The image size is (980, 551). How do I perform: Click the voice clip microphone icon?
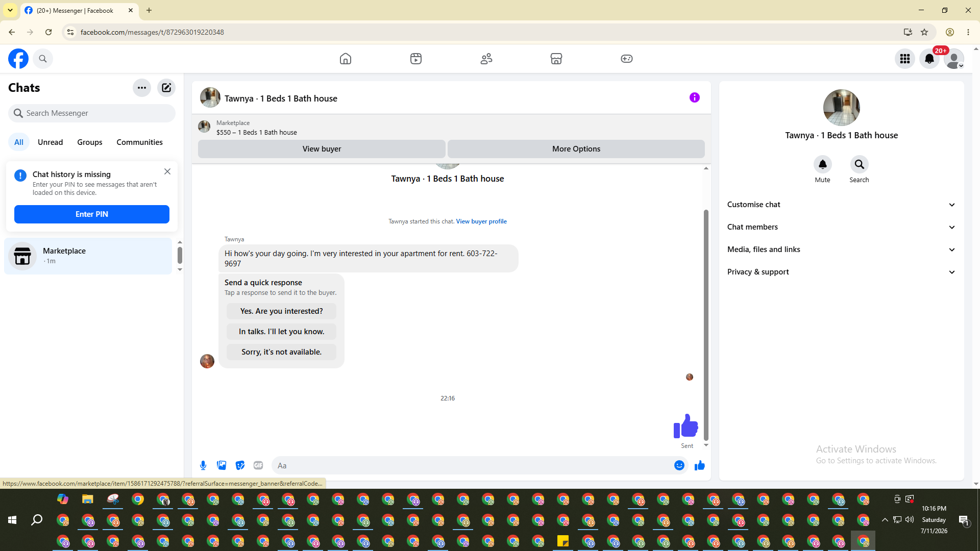pyautogui.click(x=203, y=465)
